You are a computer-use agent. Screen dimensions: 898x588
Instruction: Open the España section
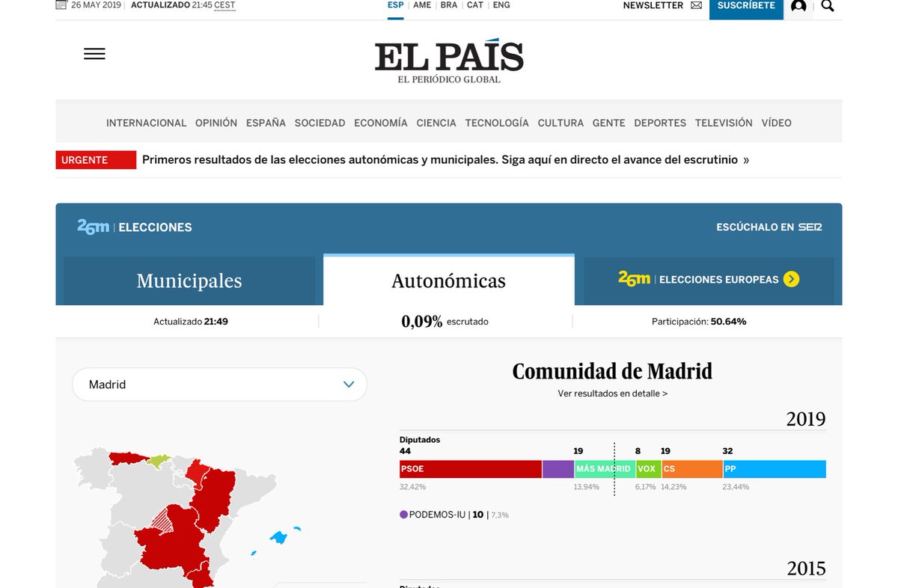tap(266, 123)
